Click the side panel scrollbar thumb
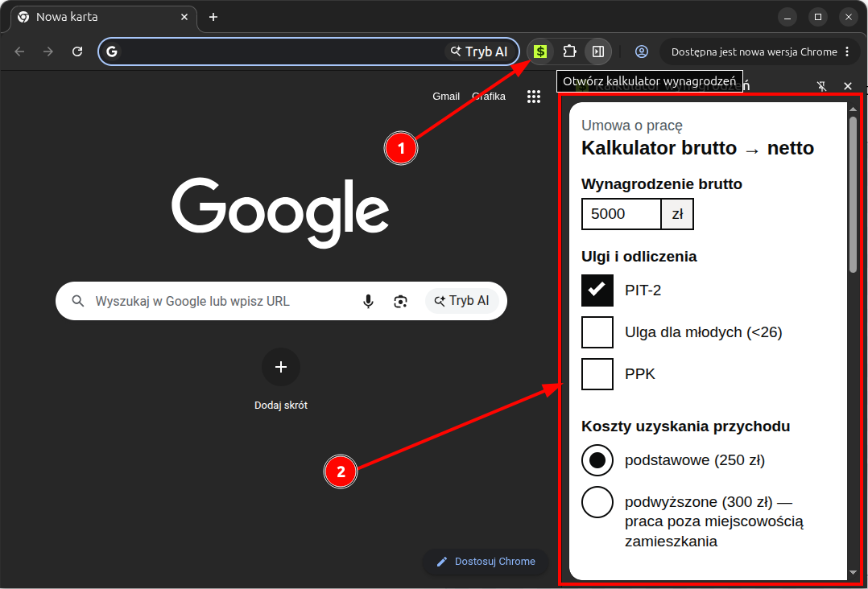Viewport: 868px width, 589px height. click(x=853, y=194)
